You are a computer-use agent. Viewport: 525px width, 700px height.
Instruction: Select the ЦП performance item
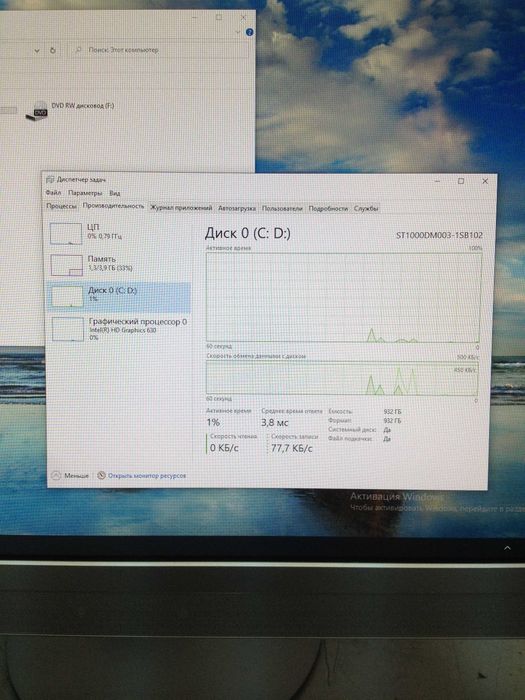coord(119,233)
